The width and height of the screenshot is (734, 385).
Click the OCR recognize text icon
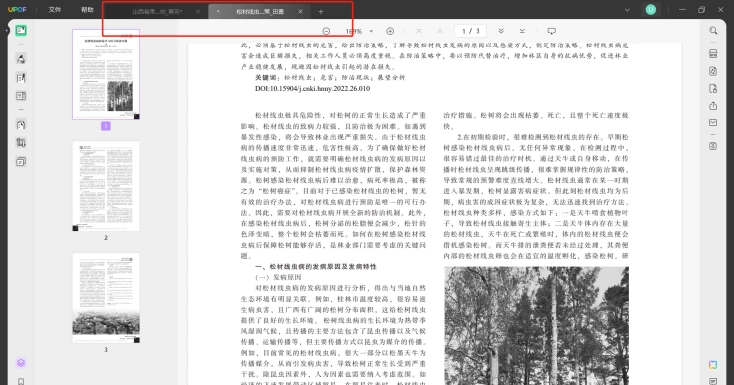(x=713, y=53)
